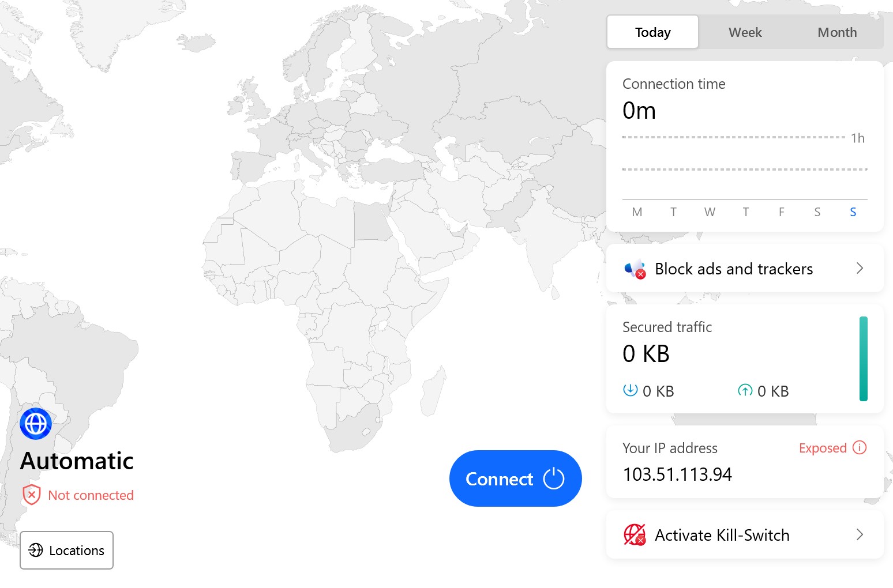
Task: Select the Automatic location label
Action: pos(77,461)
